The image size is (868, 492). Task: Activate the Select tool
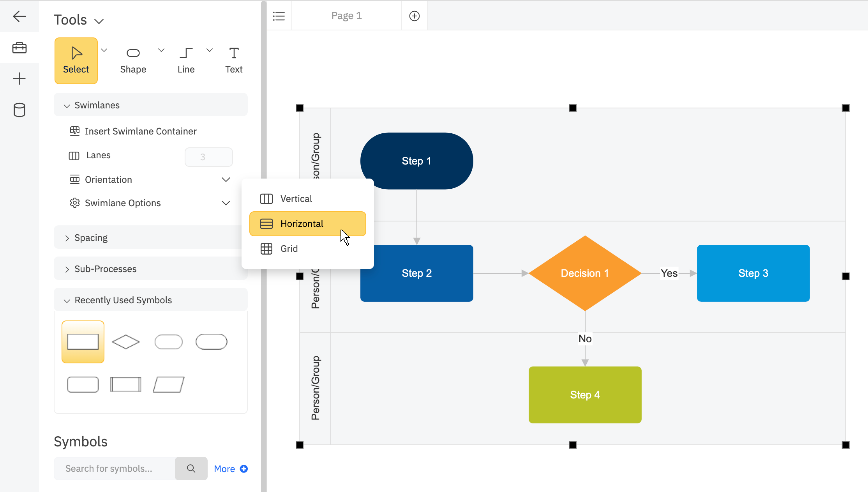[76, 60]
